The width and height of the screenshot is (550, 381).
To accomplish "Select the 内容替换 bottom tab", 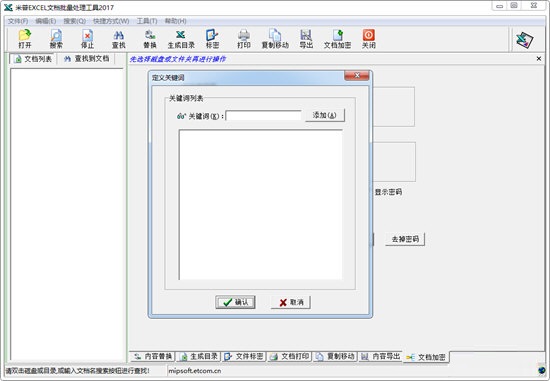I will 153,356.
